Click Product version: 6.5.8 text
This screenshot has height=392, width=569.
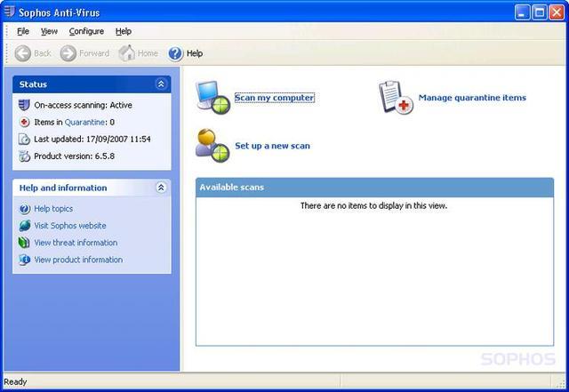pos(75,156)
